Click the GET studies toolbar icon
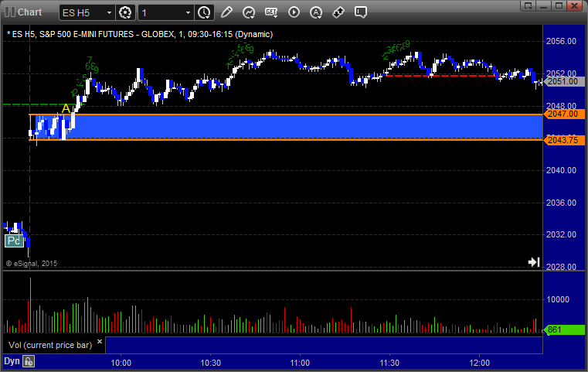 click(x=270, y=12)
